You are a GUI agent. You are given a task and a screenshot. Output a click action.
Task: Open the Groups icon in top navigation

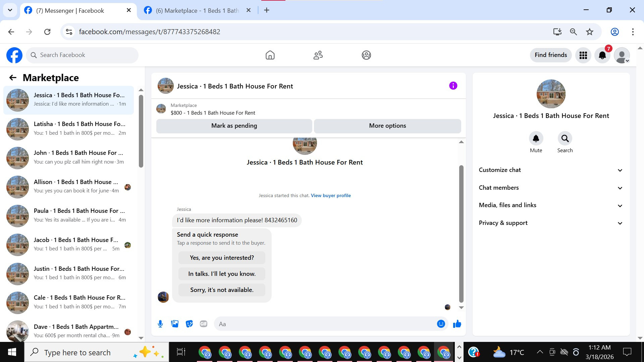click(366, 55)
